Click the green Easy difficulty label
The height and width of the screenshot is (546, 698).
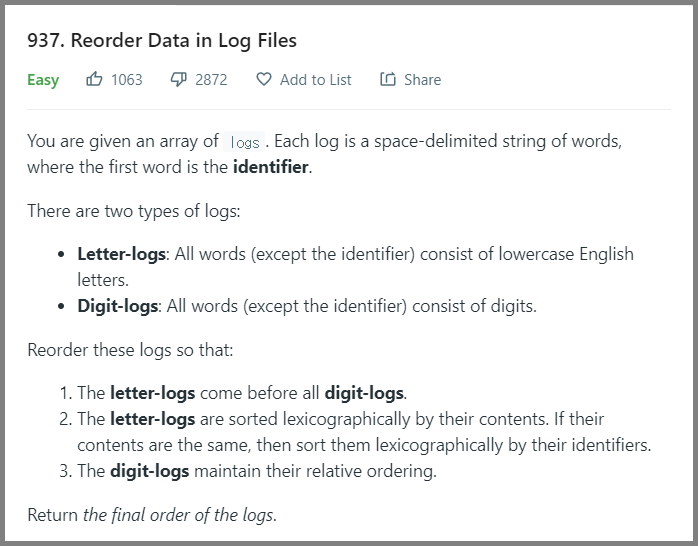tap(43, 80)
